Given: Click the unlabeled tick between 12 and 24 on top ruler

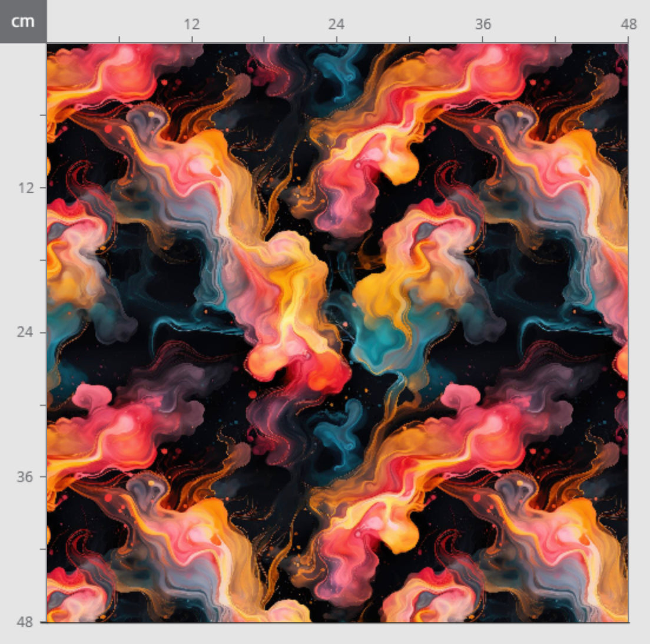Looking at the screenshot, I should click(264, 39).
